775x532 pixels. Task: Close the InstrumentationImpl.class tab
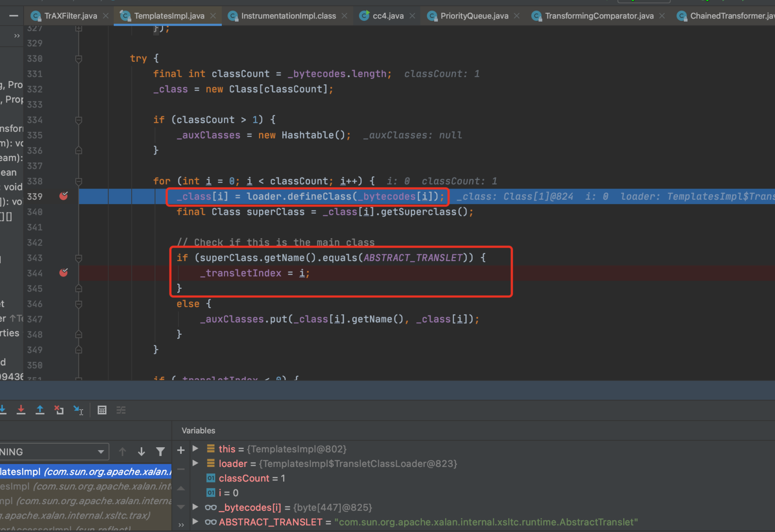345,16
